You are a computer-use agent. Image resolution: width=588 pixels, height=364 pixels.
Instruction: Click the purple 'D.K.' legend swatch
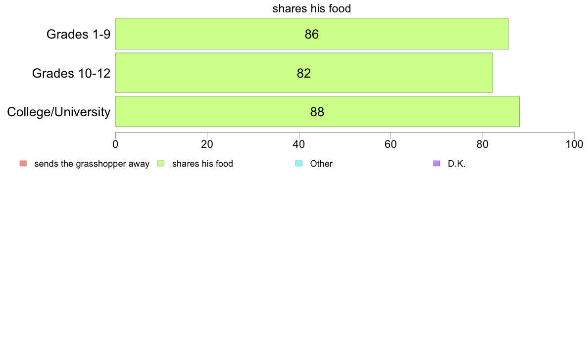coord(437,163)
